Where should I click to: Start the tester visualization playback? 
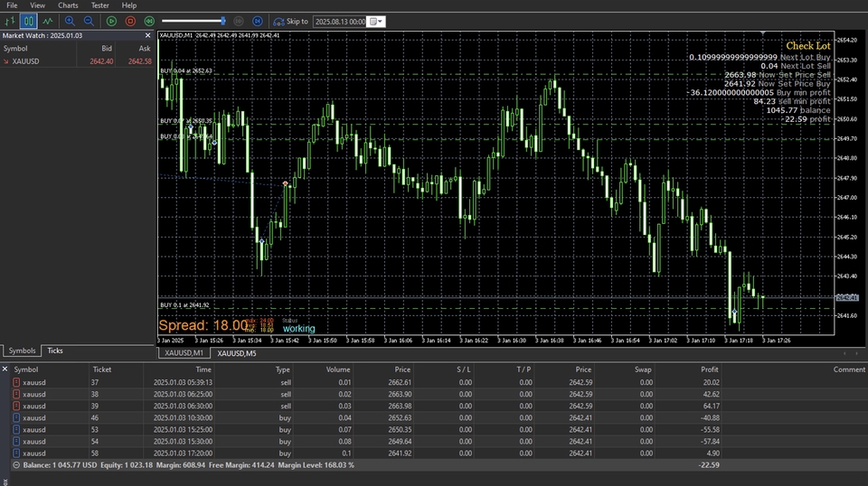[x=111, y=20]
